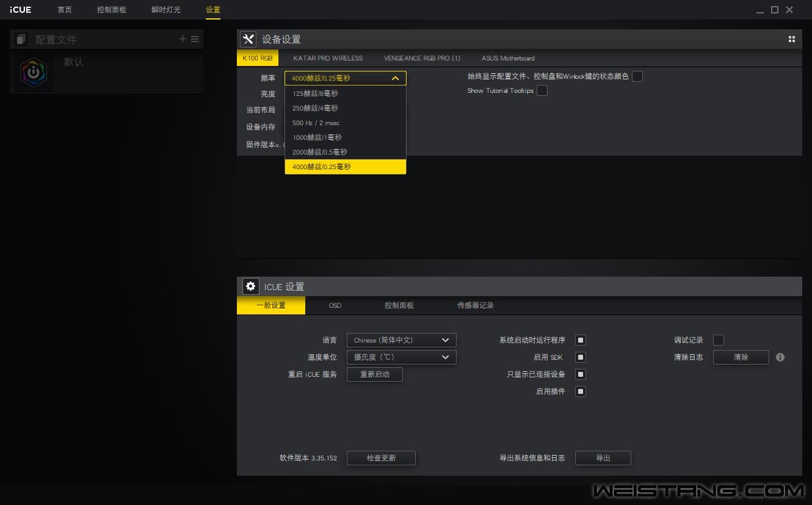The height and width of the screenshot is (505, 812).
Task: Toggle 始终显示配置文件 status color checkbox
Action: (637, 76)
